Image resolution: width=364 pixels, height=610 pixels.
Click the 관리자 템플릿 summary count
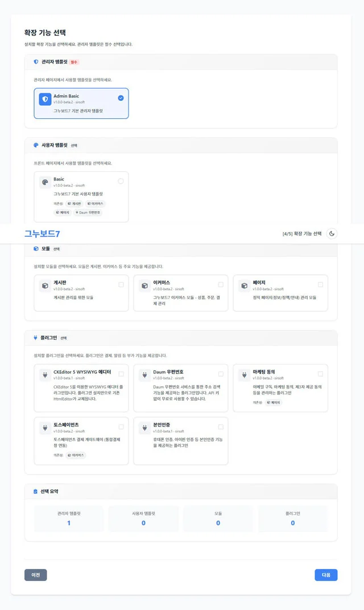click(x=69, y=523)
